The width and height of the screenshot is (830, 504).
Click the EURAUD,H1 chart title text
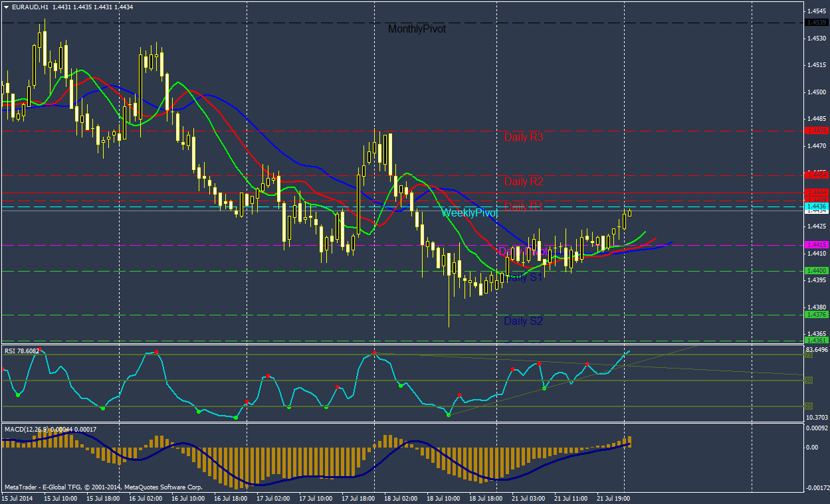tap(31, 7)
